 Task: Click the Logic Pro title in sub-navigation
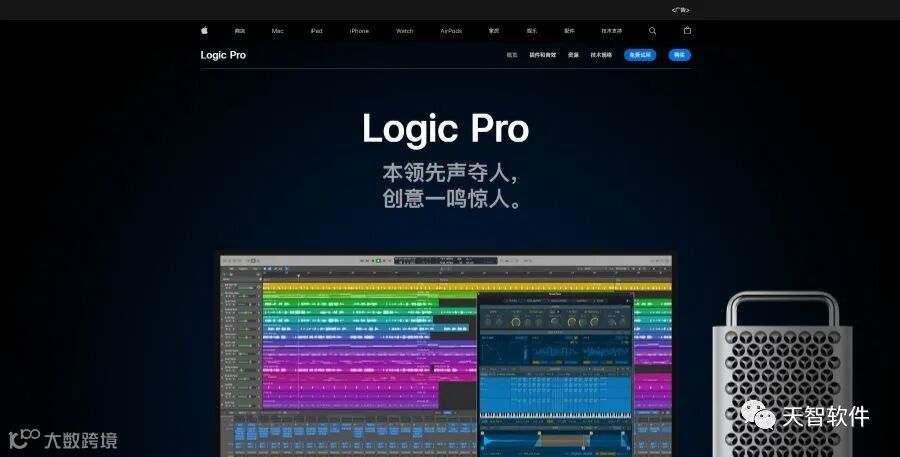point(223,55)
